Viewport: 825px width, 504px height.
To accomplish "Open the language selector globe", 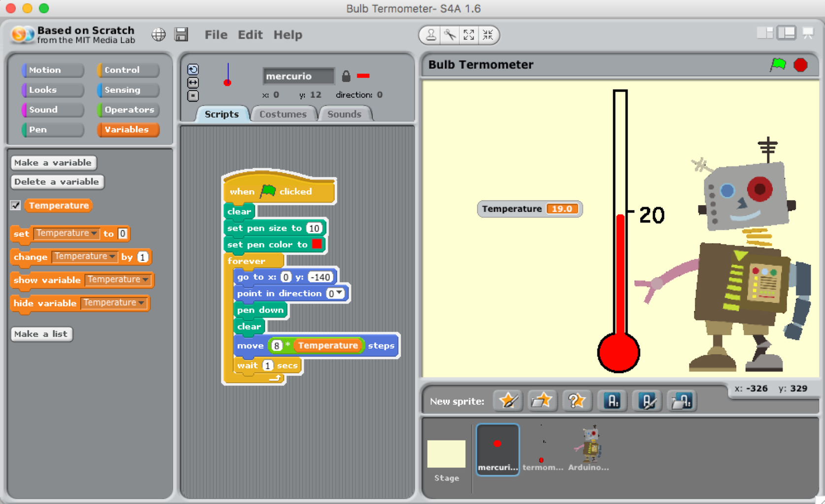I will (158, 34).
